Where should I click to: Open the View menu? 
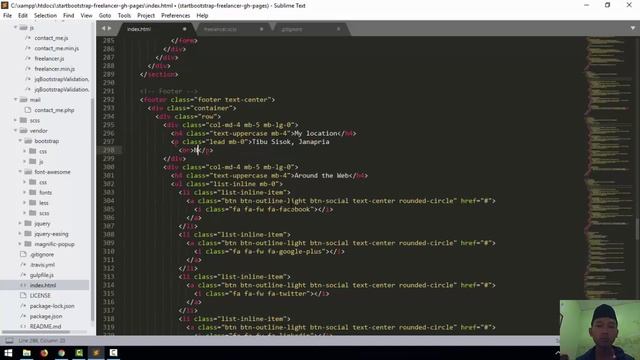click(87, 16)
